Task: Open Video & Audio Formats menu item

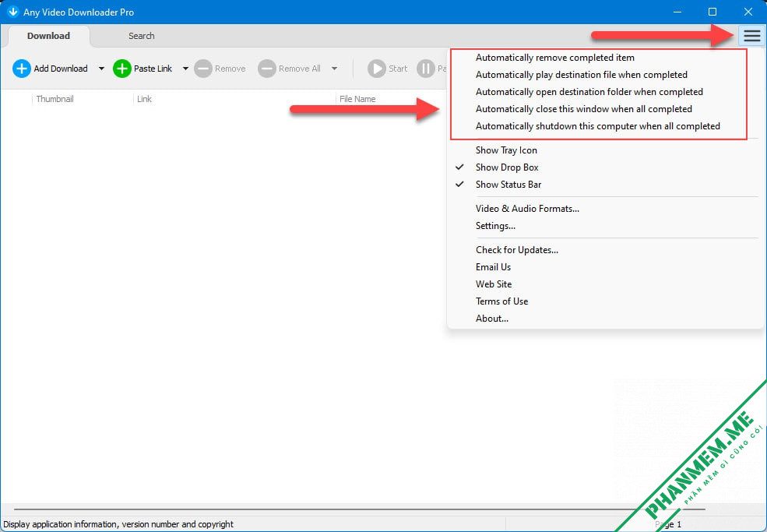Action: coord(605,209)
